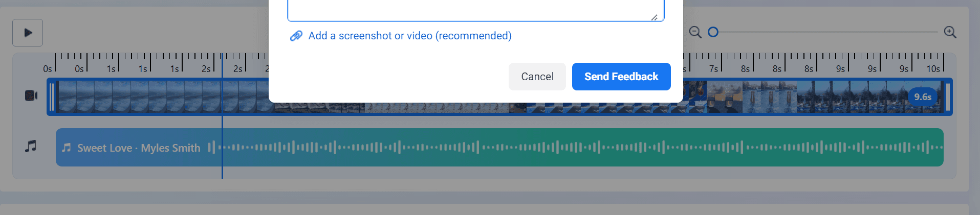980x215 pixels.
Task: Click the 9.6s duration badge
Action: (923, 97)
